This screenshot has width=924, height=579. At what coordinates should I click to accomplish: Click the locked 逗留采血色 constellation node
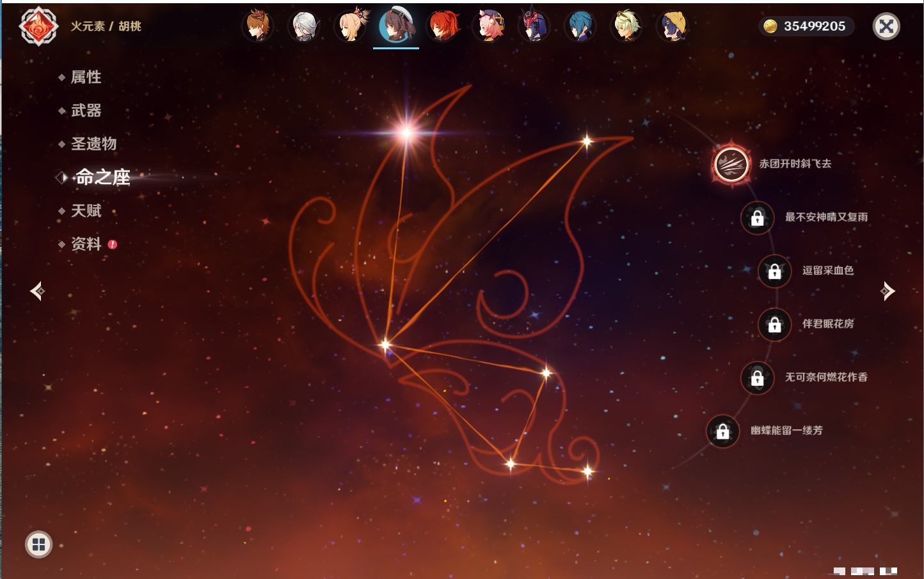[774, 271]
